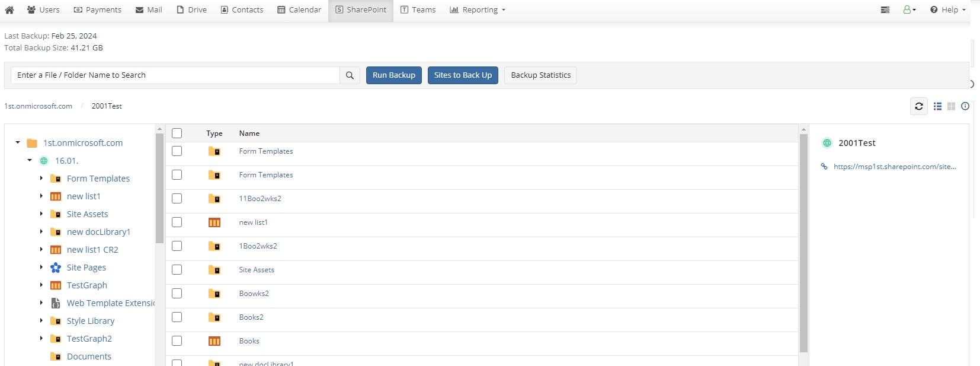
Task: Click the home icon in navigation bar
Action: [x=9, y=10]
